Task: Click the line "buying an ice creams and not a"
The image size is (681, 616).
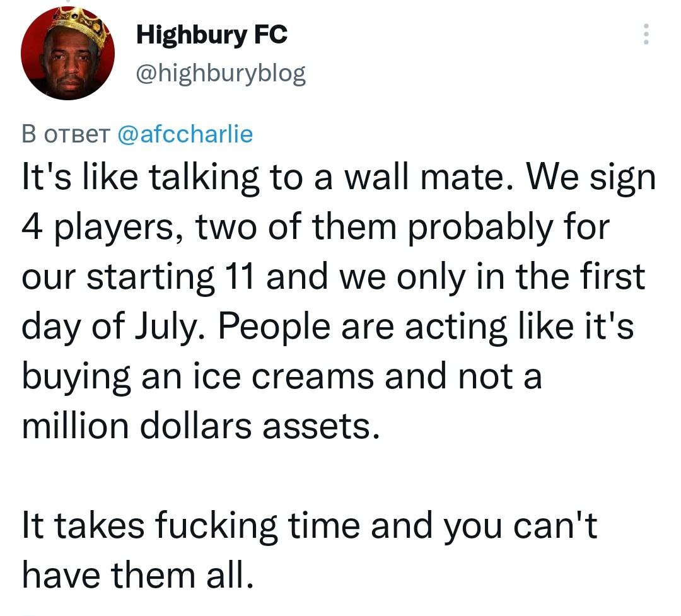Action: [282, 376]
